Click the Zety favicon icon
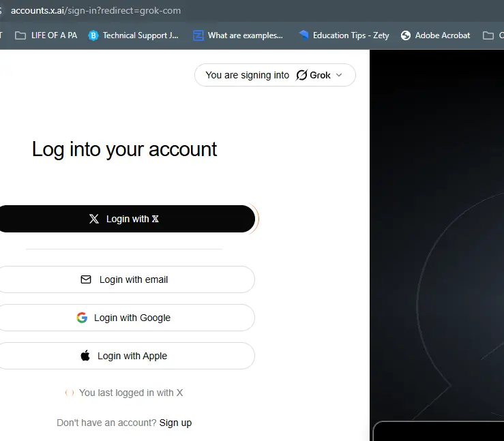 pos(303,35)
